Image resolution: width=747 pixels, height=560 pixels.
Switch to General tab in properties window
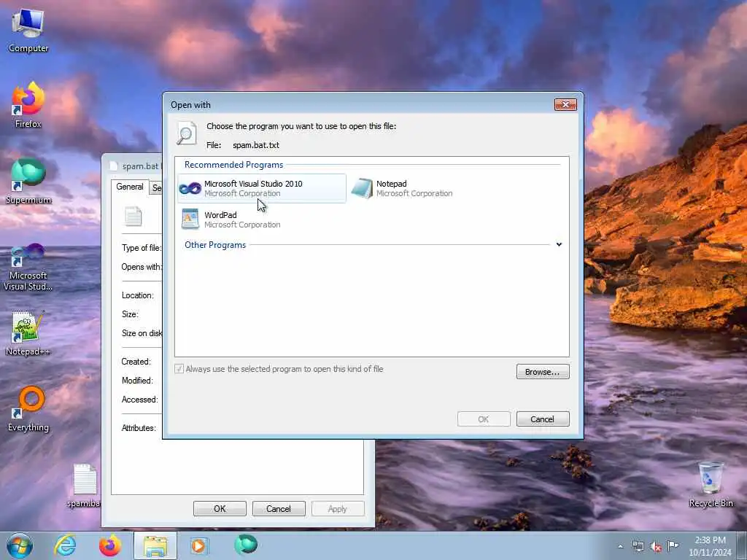(x=130, y=187)
